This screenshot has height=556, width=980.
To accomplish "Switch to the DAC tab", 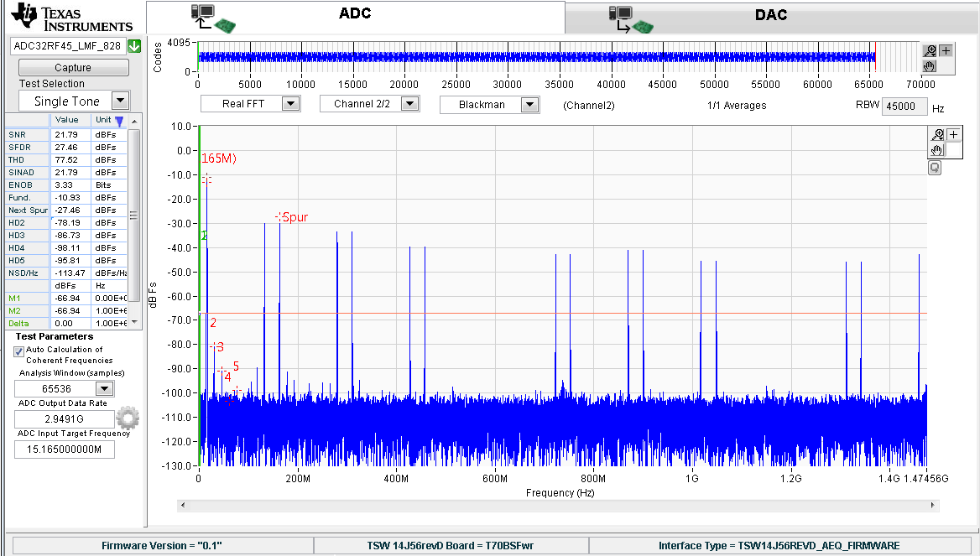I will pos(771,18).
